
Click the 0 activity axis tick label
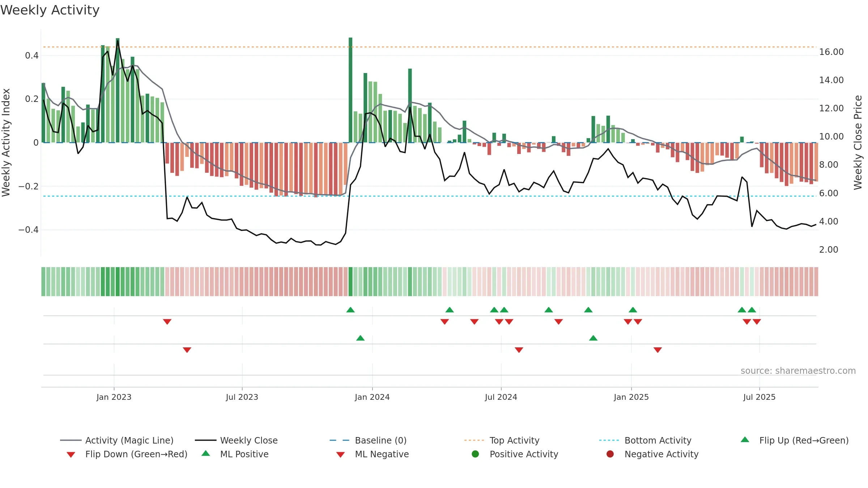coord(36,143)
